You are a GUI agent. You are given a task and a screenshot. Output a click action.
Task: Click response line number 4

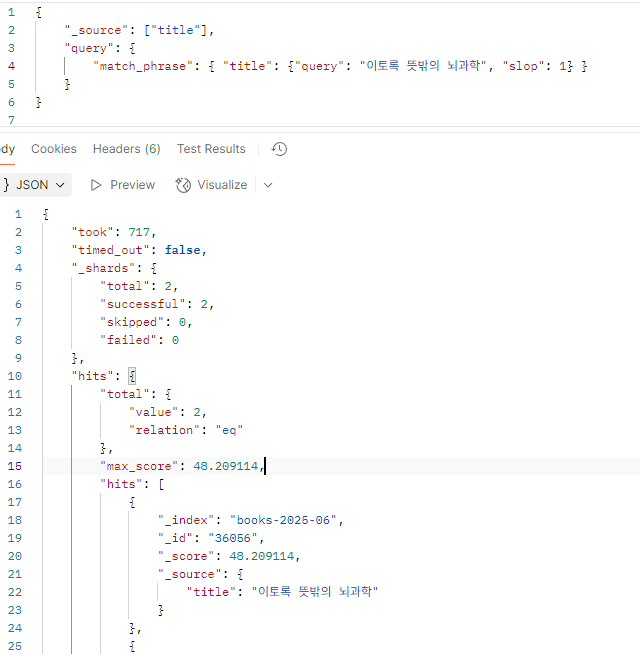pyautogui.click(x=18, y=268)
